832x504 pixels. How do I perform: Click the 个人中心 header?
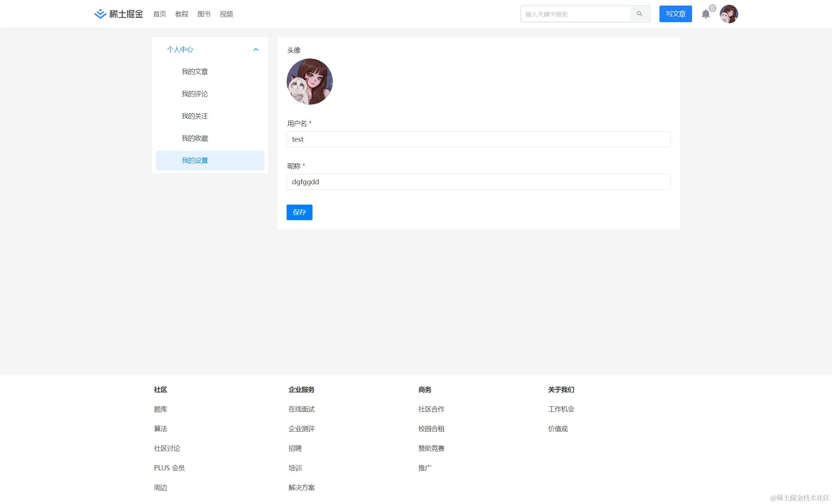pos(180,49)
